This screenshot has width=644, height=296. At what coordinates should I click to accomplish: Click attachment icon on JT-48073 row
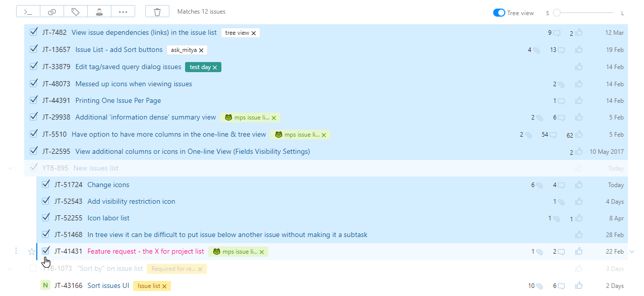coord(561,84)
